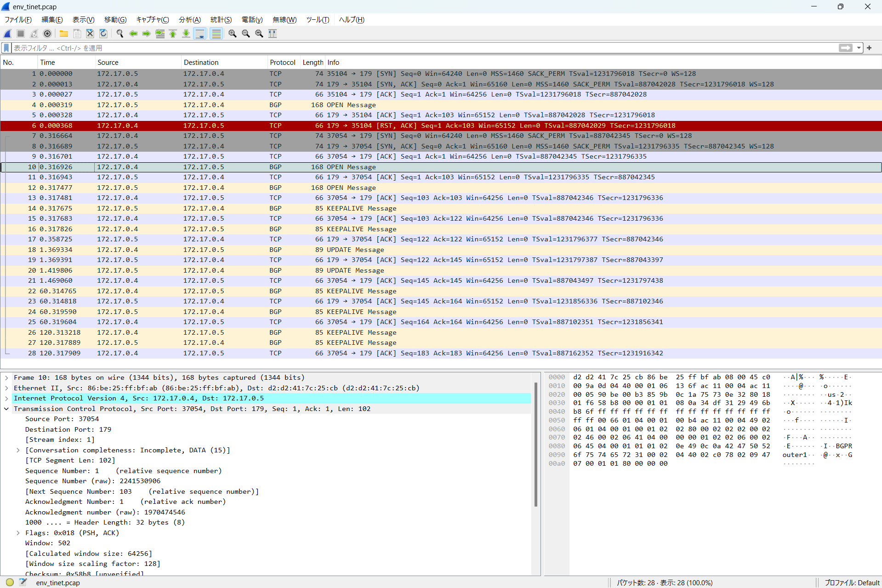Image resolution: width=882 pixels, height=588 pixels.
Task: Start capturing packets with the shark fin icon
Action: (x=8, y=34)
